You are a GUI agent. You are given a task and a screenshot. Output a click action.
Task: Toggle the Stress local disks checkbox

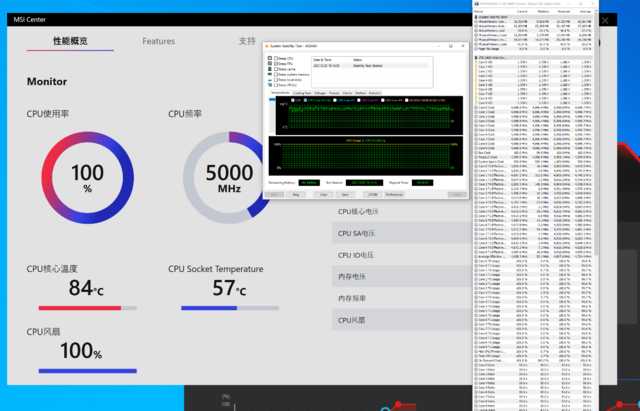pyautogui.click(x=276, y=80)
